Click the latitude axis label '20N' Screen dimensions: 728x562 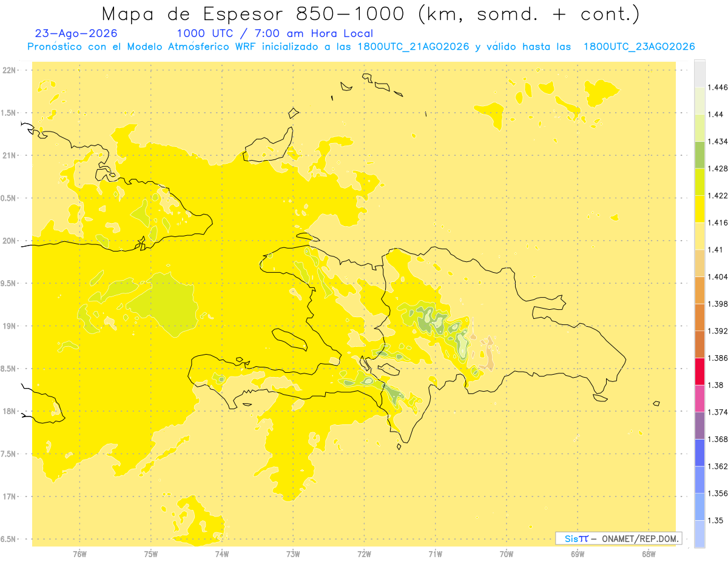pos(9,241)
